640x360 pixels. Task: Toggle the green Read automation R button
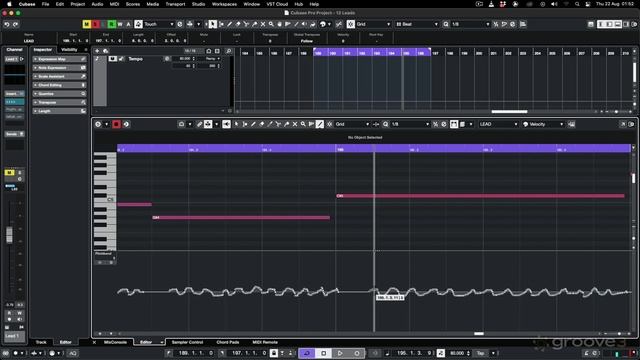pos(111,24)
